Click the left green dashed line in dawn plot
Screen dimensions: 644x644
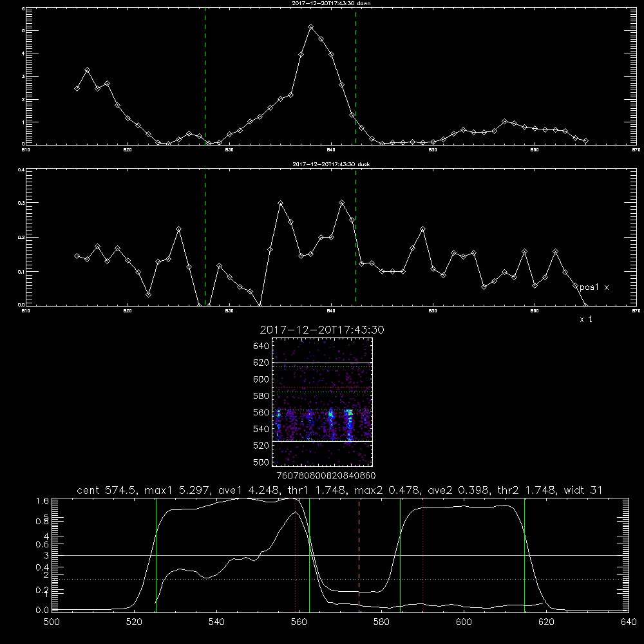[x=205, y=76]
